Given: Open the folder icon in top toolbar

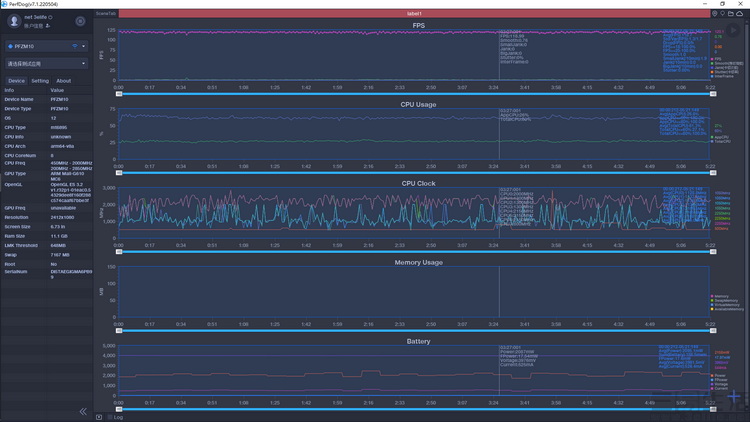Looking at the screenshot, I should point(731,14).
